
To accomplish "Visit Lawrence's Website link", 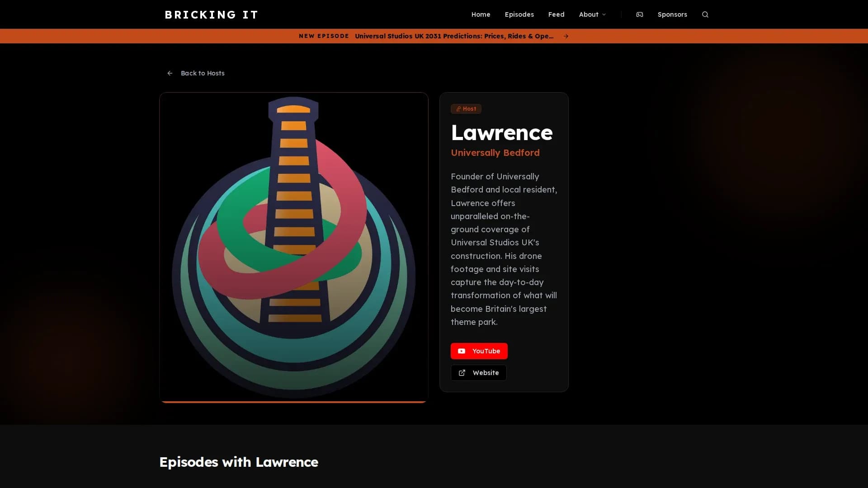I will [478, 373].
